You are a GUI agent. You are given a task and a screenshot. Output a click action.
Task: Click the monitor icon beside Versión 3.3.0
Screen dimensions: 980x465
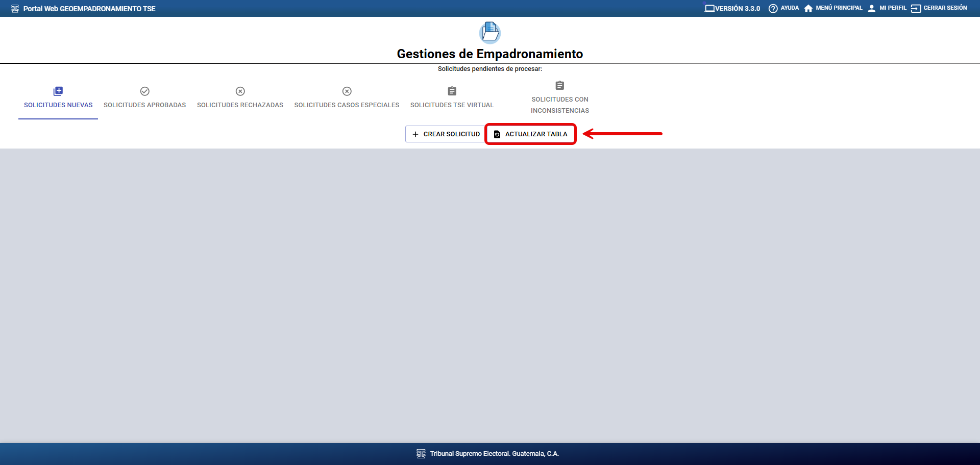pos(709,9)
